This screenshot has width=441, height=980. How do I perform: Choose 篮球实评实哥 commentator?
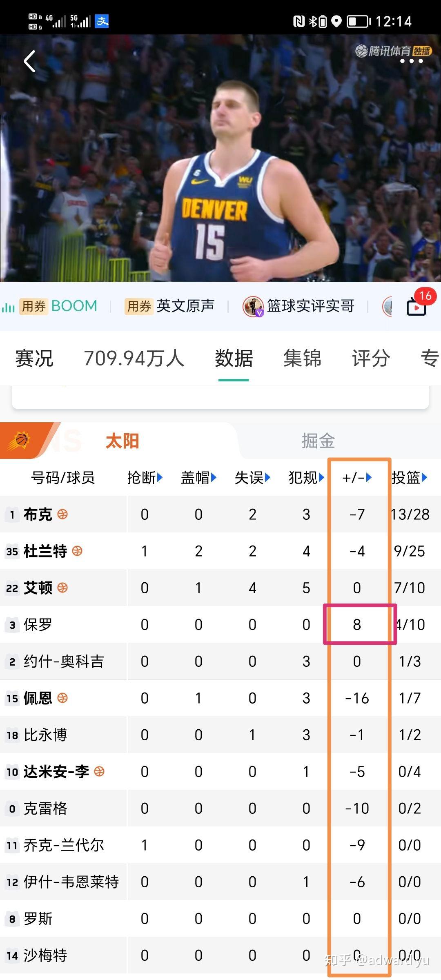coord(310,306)
